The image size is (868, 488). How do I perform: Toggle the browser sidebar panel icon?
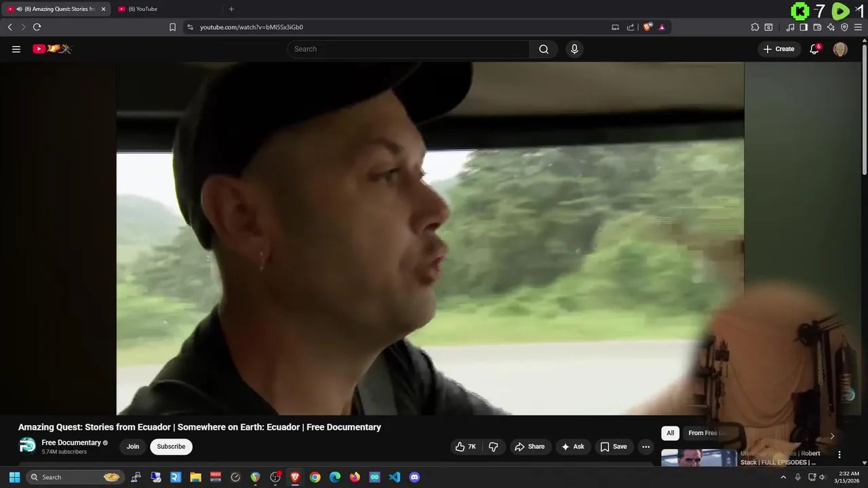pos(804,27)
